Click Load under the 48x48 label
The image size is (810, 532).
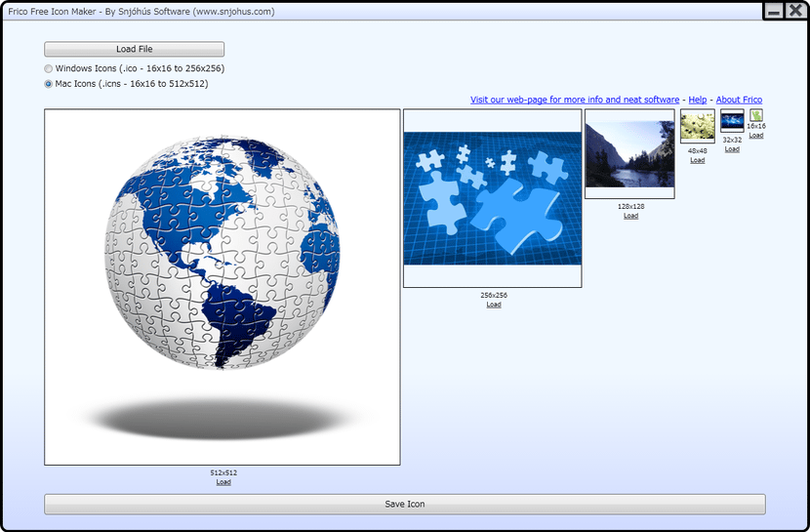tap(698, 160)
